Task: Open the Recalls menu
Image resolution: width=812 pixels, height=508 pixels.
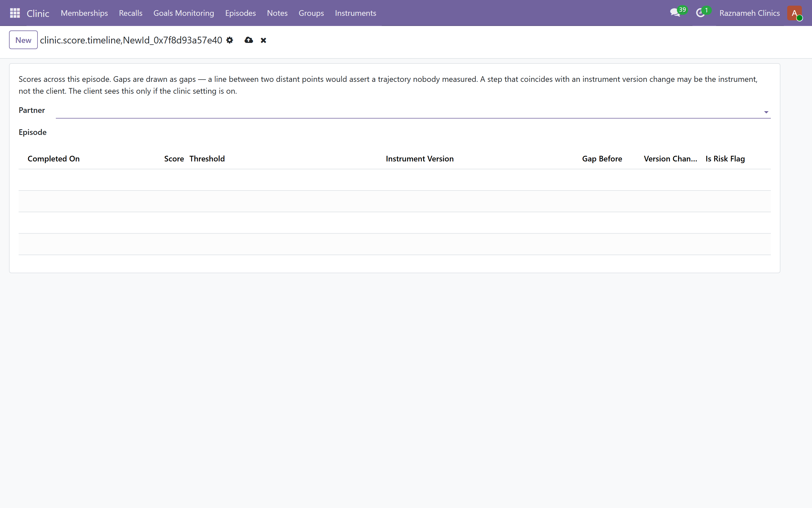Action: click(131, 13)
